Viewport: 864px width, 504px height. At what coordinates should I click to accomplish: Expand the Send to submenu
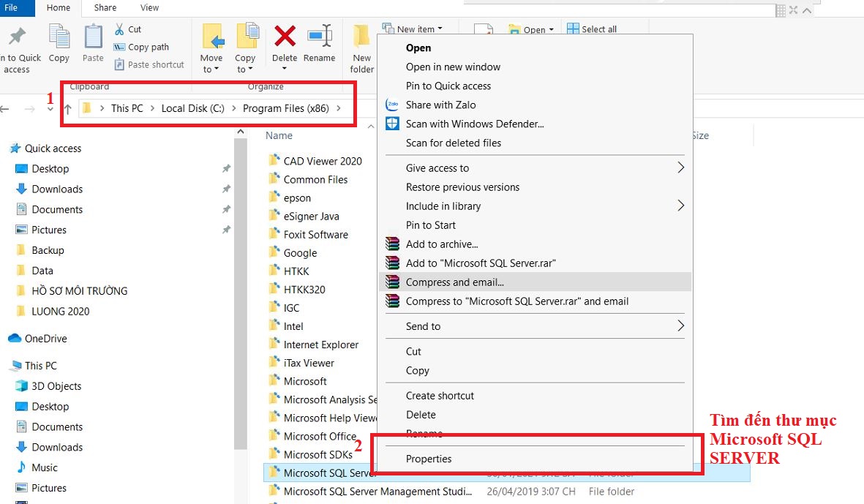click(x=680, y=326)
